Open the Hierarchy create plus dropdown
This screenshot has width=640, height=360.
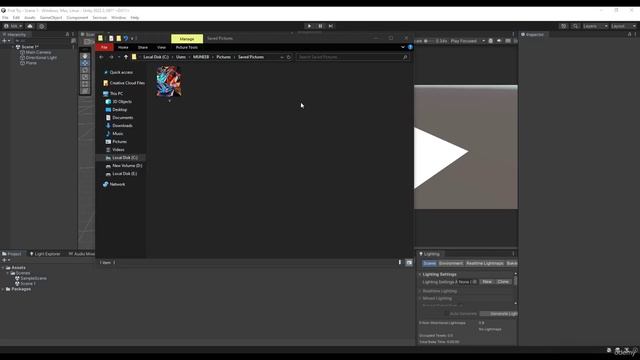6,41
